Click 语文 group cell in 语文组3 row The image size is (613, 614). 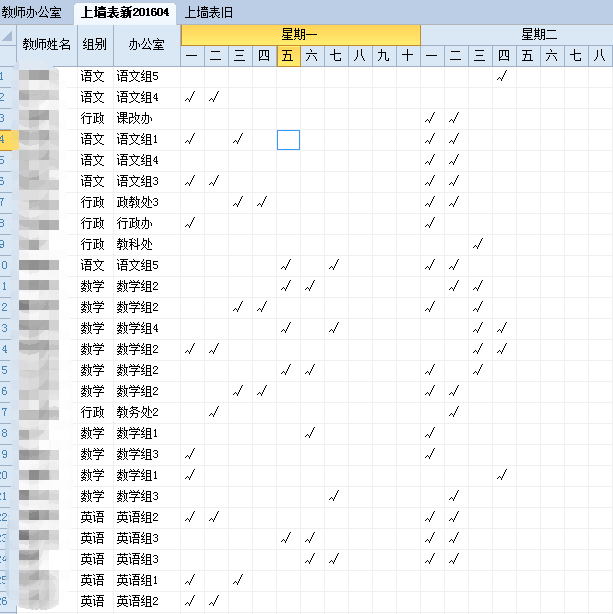pos(95,181)
